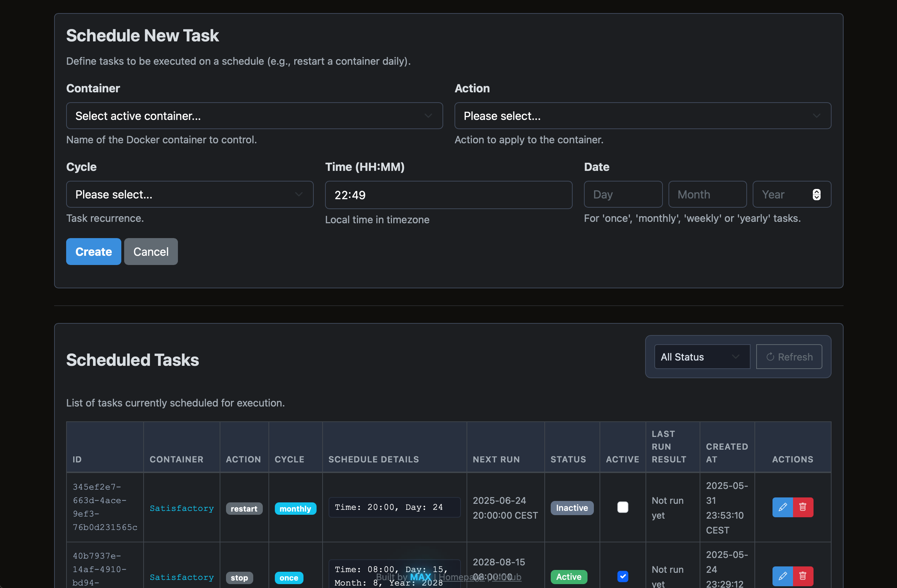Click next run '2025-06-24 20:00:00 CEST'

point(505,508)
